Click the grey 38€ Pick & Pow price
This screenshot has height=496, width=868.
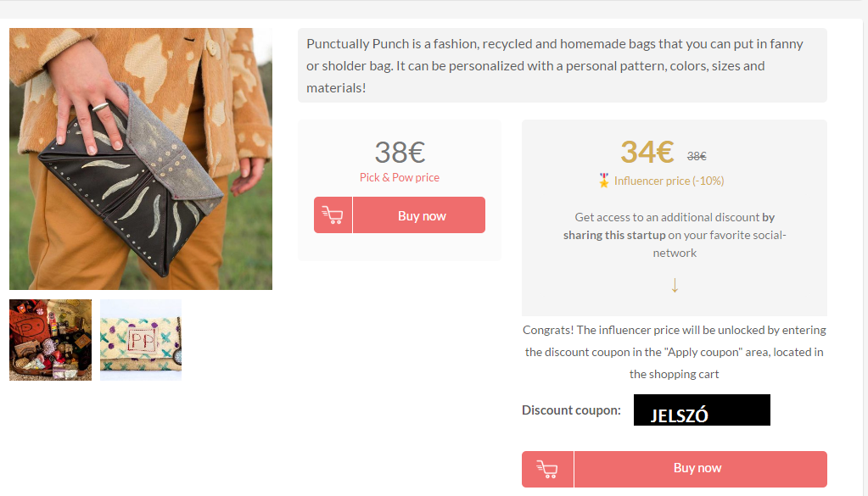pyautogui.click(x=400, y=153)
